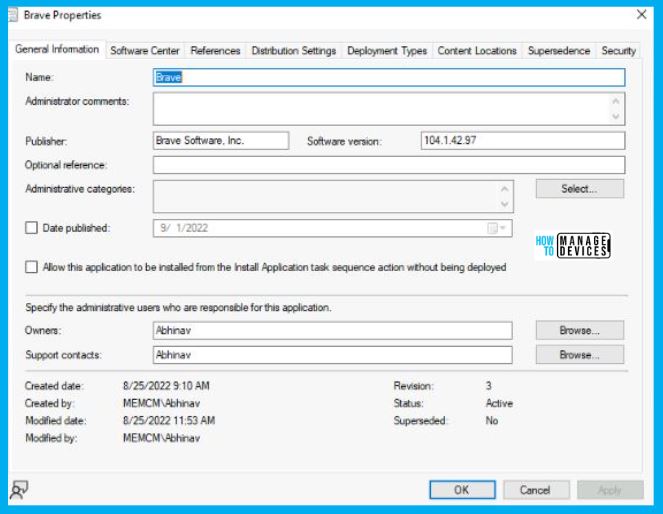663x514 pixels.
Task: Switch to the Software Center tab
Action: click(145, 51)
